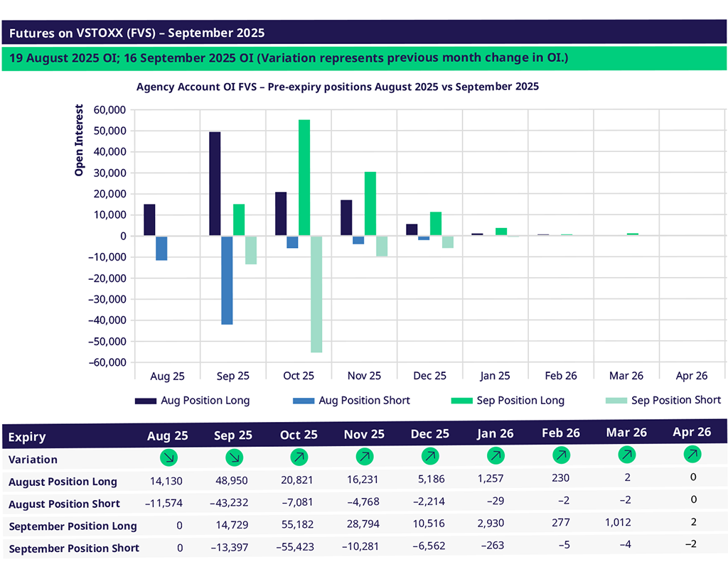The height and width of the screenshot is (574, 728).
Task: Click the tallest green Oct 25 long bar
Action: click(x=304, y=178)
